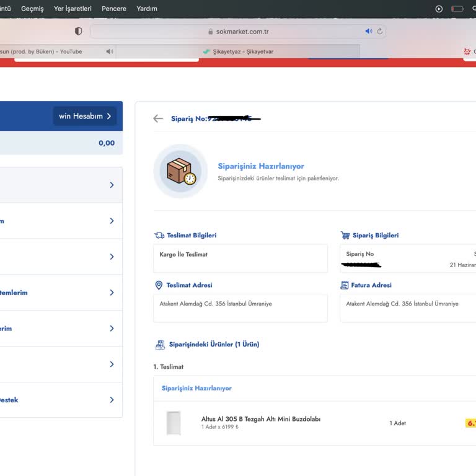476x476 pixels.
Task: Click the package box order status icon
Action: 180,171
